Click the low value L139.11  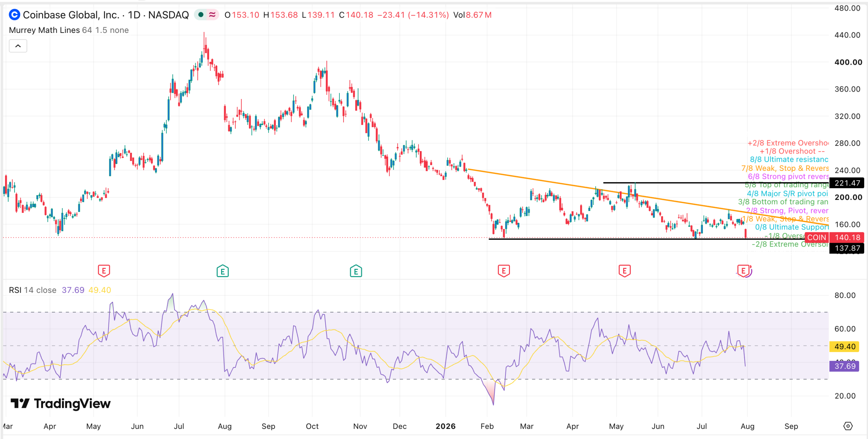318,15
